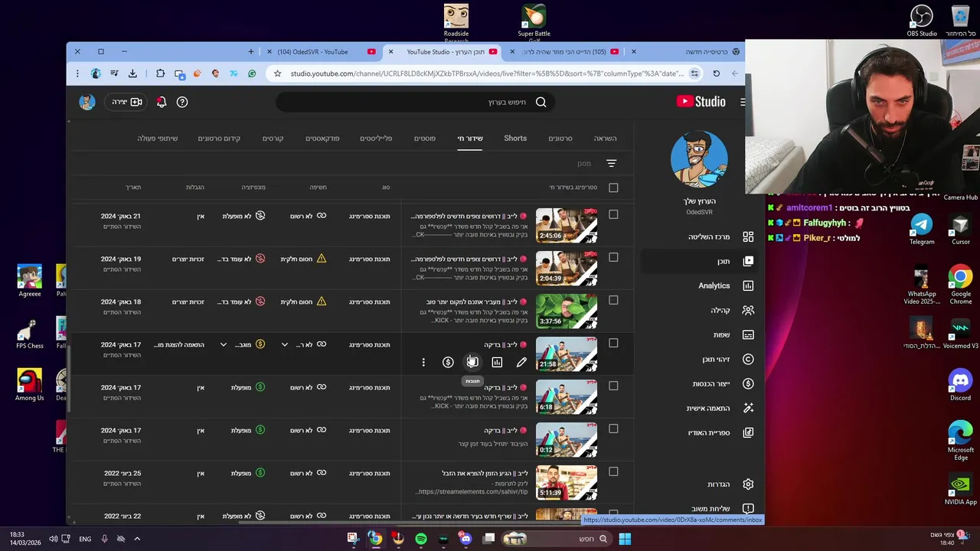
Task: Bookmark this page with the star icon
Action: [x=277, y=73]
